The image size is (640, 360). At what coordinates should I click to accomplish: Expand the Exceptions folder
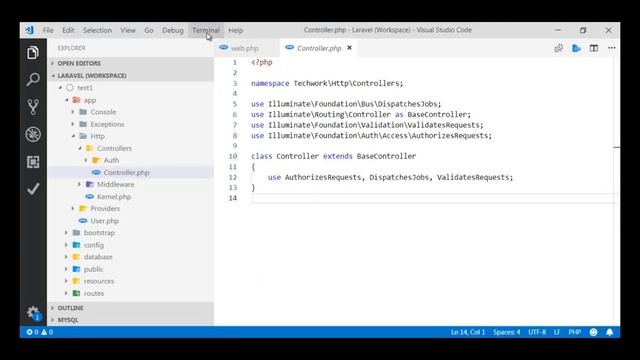pyautogui.click(x=73, y=124)
